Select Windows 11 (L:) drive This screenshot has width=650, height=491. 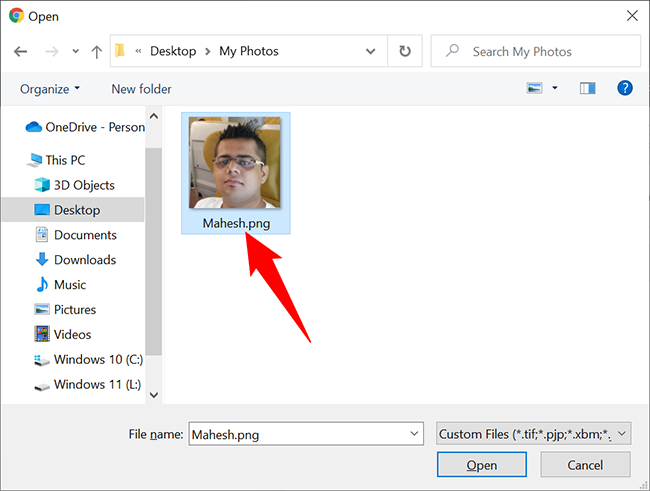(x=87, y=384)
